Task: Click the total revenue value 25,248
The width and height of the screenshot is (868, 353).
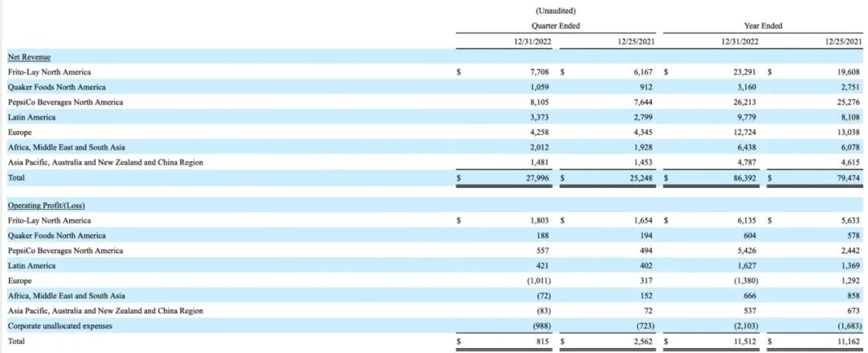Action: [x=641, y=178]
